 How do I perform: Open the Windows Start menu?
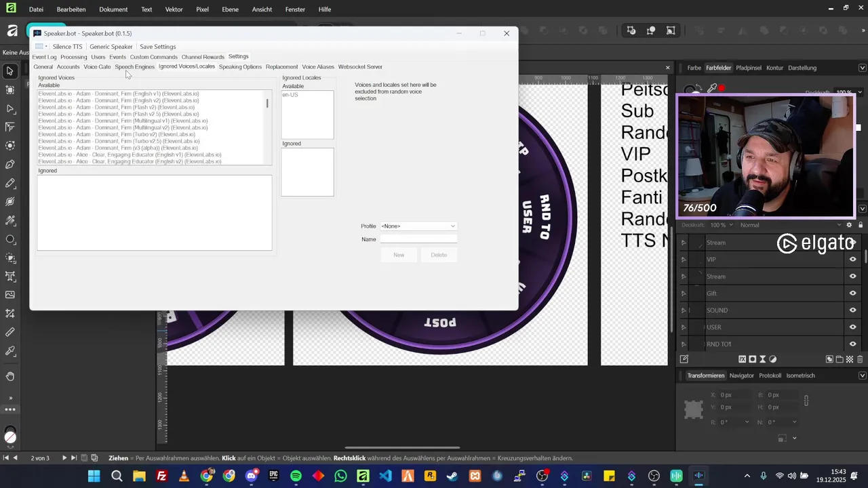click(x=94, y=476)
